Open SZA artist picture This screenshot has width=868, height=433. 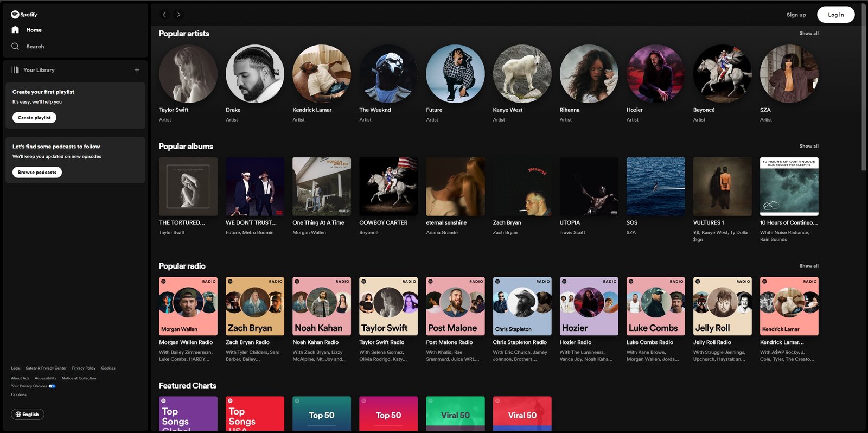coord(789,74)
